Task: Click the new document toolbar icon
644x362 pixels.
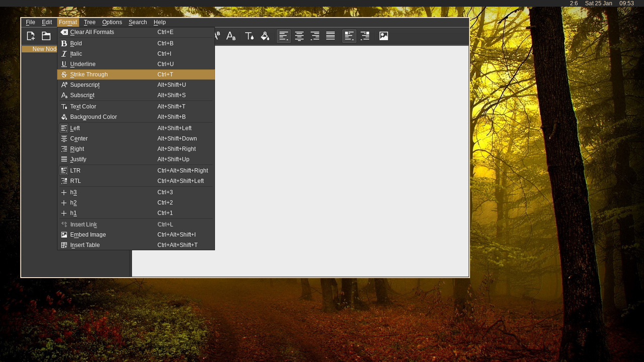Action: point(31,36)
